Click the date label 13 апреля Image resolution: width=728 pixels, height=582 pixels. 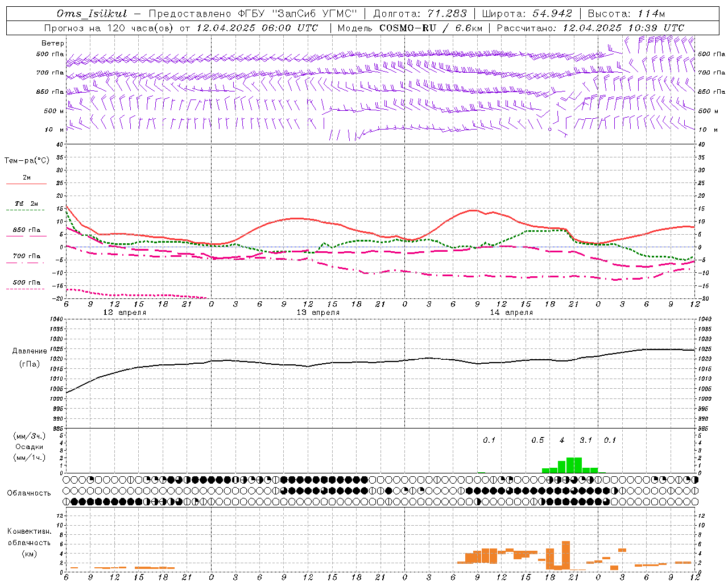318,313
